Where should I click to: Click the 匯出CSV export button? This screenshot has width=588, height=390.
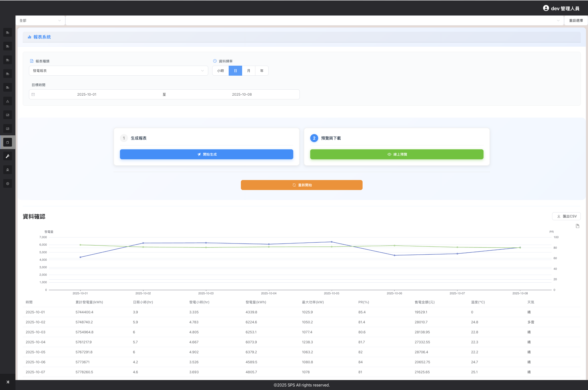[x=566, y=216]
